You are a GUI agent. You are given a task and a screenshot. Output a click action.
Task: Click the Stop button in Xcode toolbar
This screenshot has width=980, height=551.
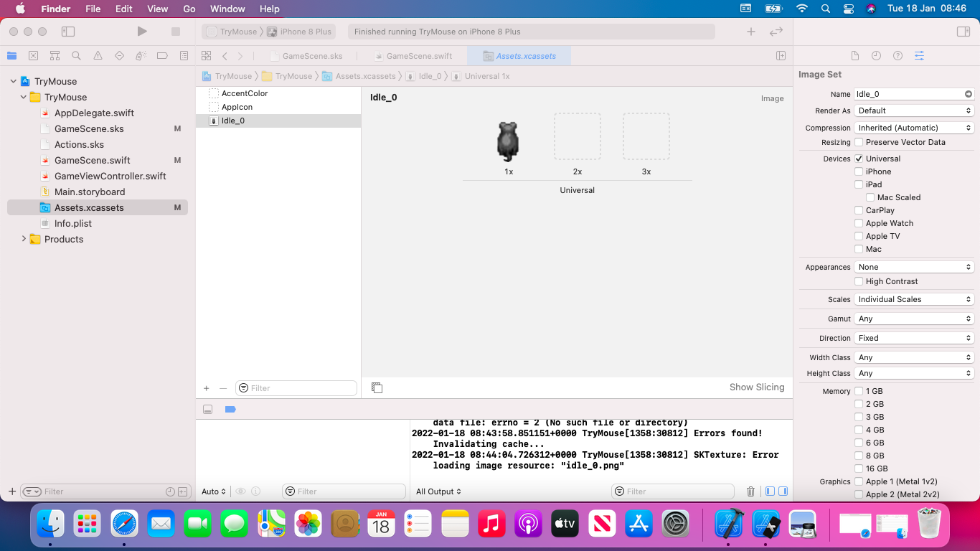point(176,32)
